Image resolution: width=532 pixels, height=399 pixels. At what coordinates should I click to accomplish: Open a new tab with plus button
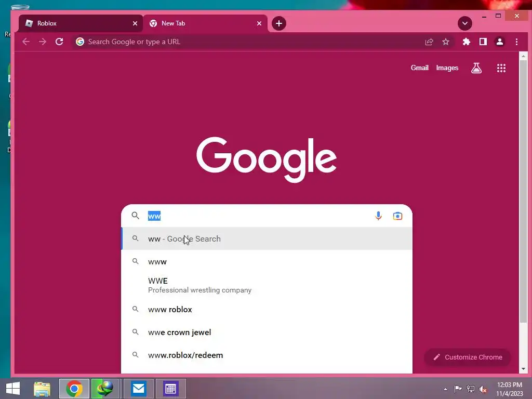[x=279, y=23]
